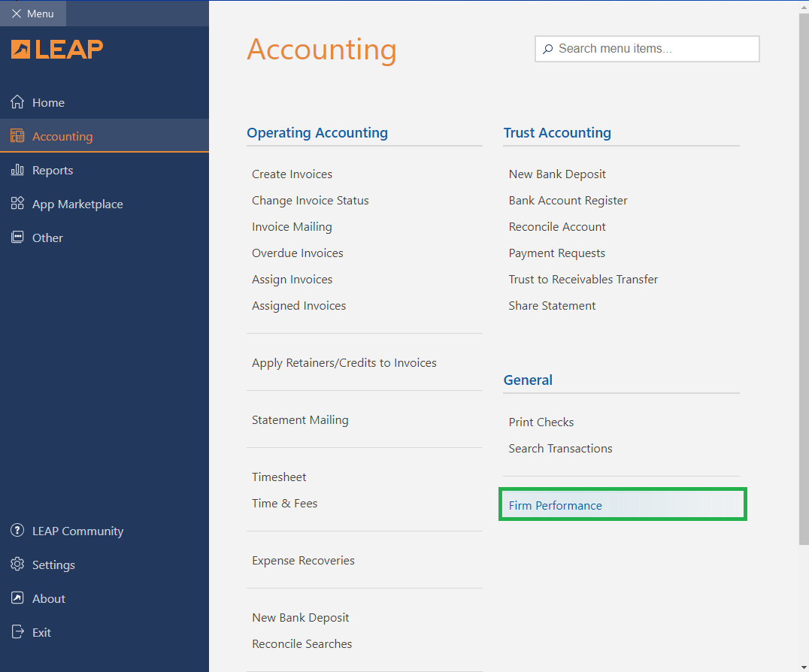Open the Timesheet entry
Screen dimensions: 809x672
279,477
